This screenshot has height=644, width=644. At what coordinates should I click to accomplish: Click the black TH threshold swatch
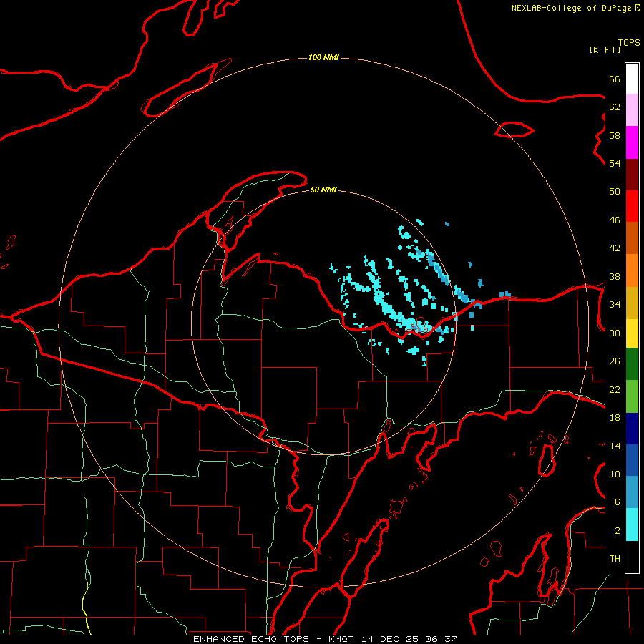coord(632,557)
